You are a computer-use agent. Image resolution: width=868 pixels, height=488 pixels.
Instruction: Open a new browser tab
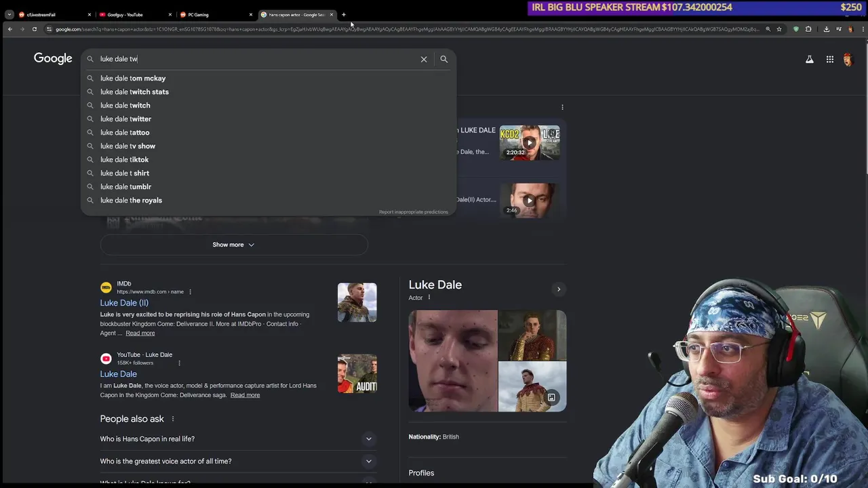pos(344,14)
